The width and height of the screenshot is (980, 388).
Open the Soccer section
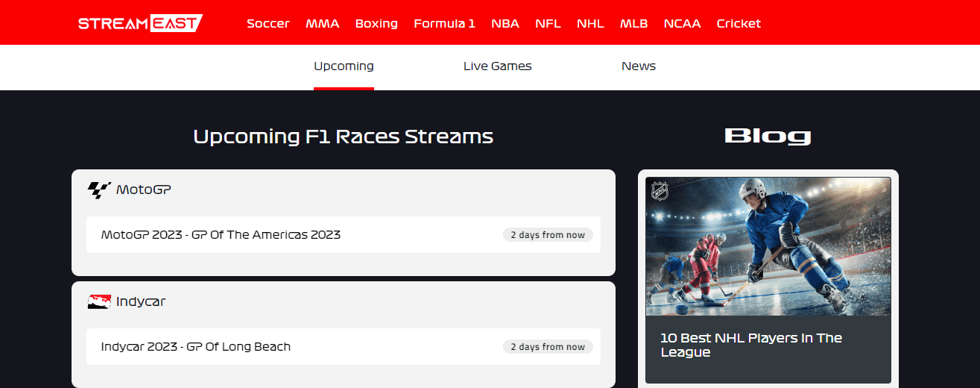pos(268,23)
